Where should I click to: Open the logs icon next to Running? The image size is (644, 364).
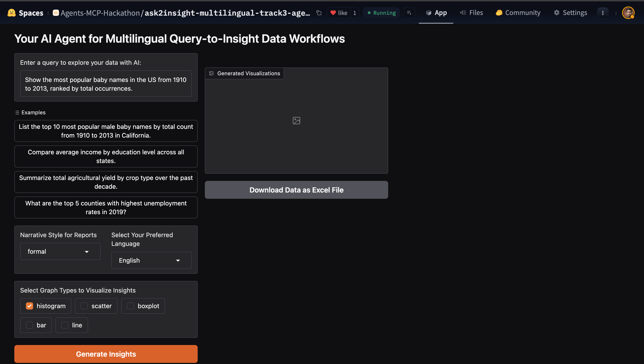click(x=409, y=13)
